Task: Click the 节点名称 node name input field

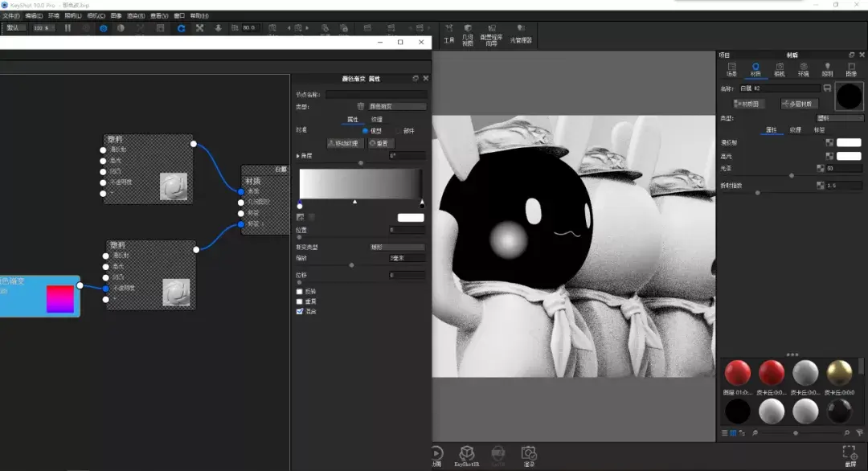Action: 376,95
